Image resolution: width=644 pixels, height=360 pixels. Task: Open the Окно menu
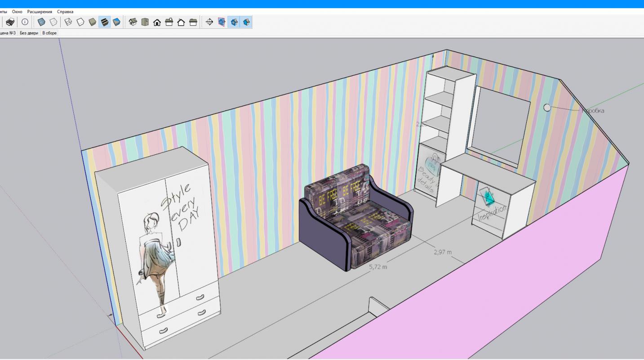17,12
